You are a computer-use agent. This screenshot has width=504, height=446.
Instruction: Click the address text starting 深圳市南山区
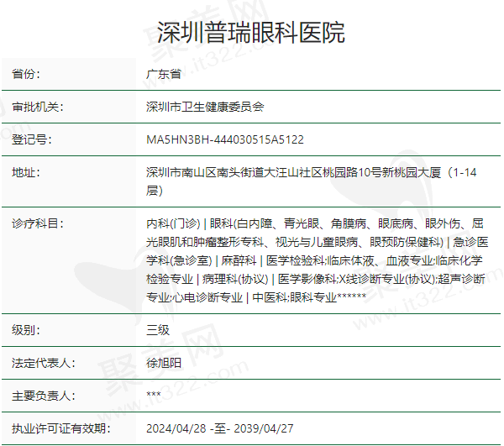(311, 181)
